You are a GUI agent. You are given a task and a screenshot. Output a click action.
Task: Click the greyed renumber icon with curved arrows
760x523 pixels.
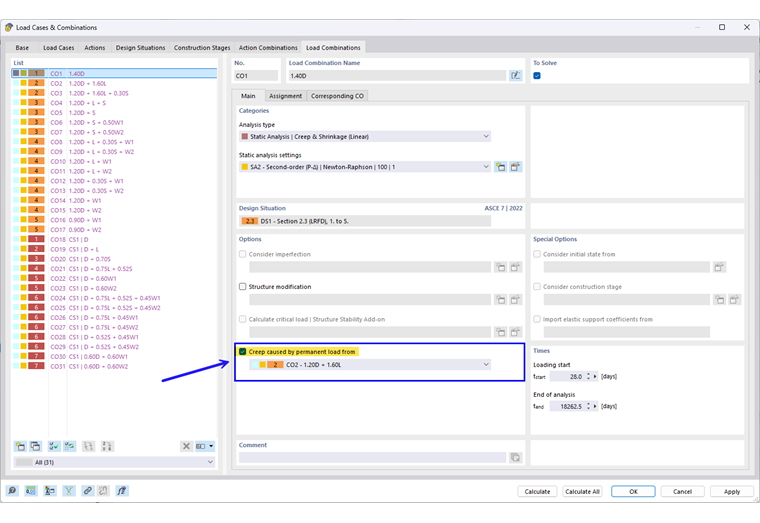pos(89,446)
